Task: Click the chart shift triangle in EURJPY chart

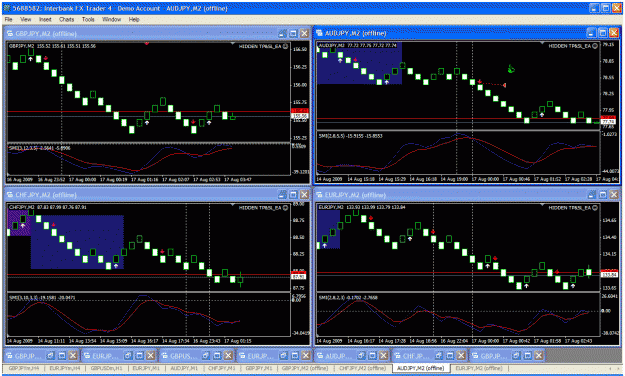Action: [542, 205]
